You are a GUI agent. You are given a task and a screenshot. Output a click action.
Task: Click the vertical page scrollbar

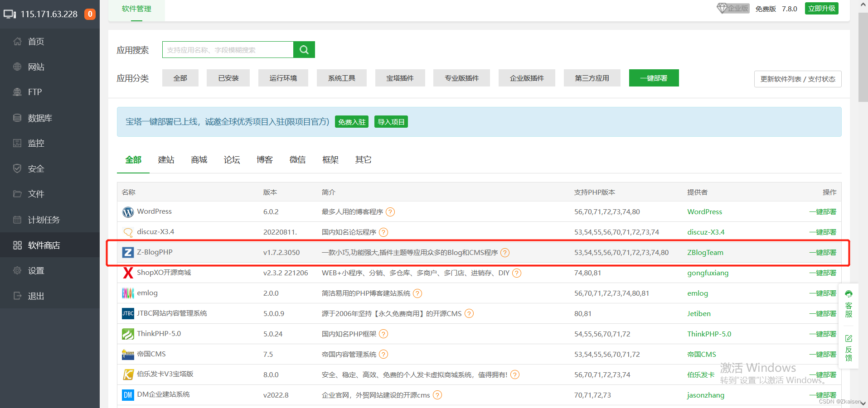coord(863,57)
